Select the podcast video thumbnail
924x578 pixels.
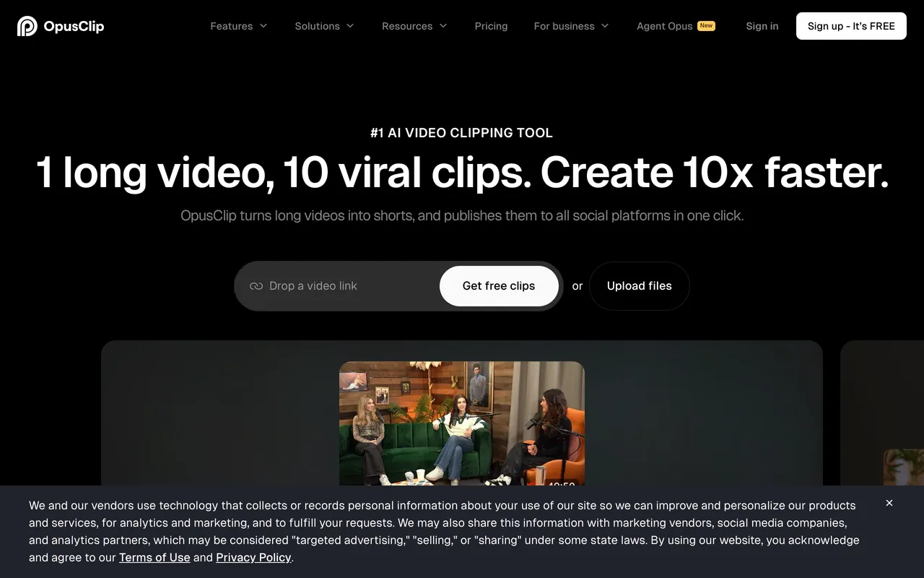462,423
